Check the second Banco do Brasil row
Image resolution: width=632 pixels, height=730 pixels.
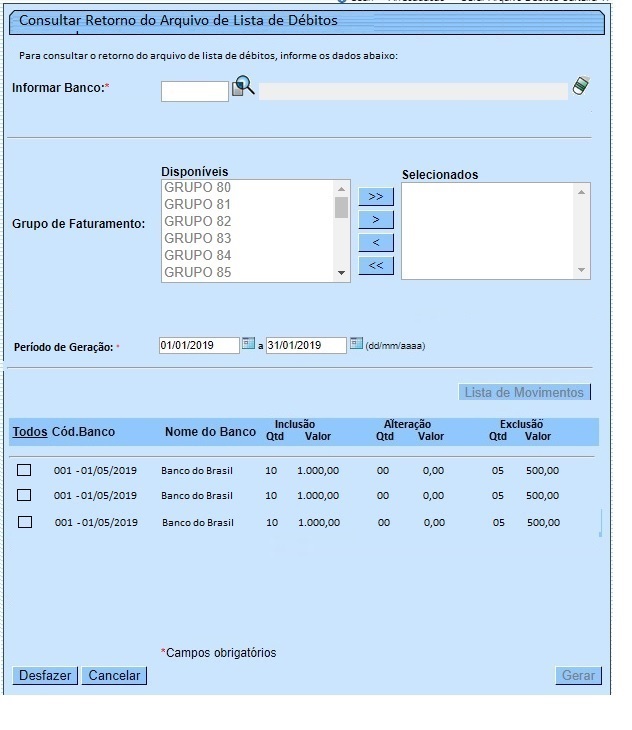click(x=25, y=495)
